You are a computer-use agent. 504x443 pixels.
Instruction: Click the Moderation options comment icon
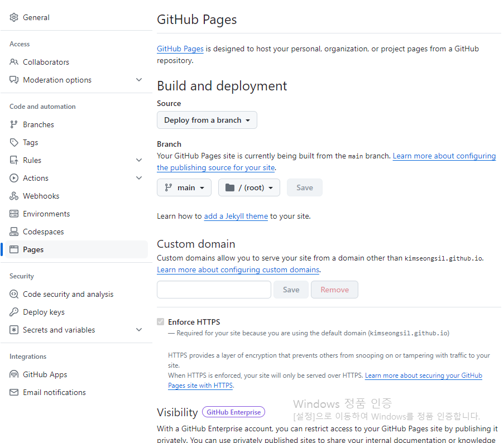(x=14, y=80)
